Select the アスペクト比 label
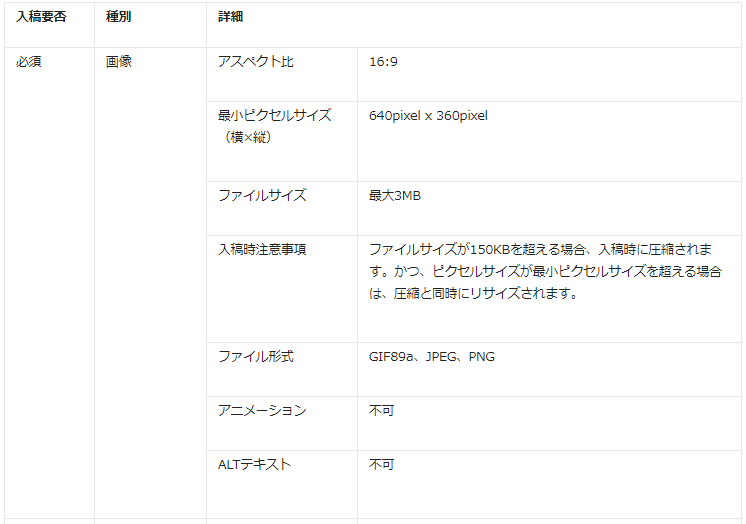 click(x=256, y=62)
